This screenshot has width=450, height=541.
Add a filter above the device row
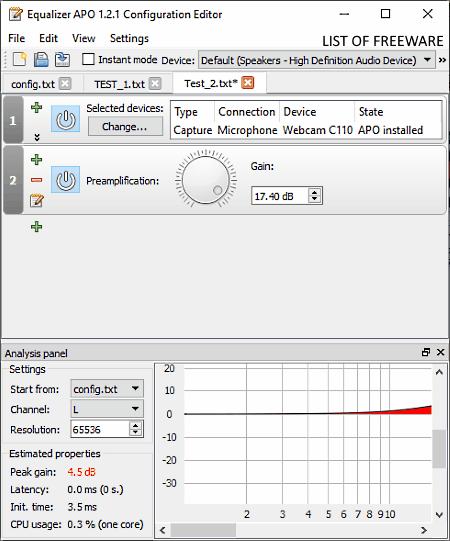(x=37, y=108)
